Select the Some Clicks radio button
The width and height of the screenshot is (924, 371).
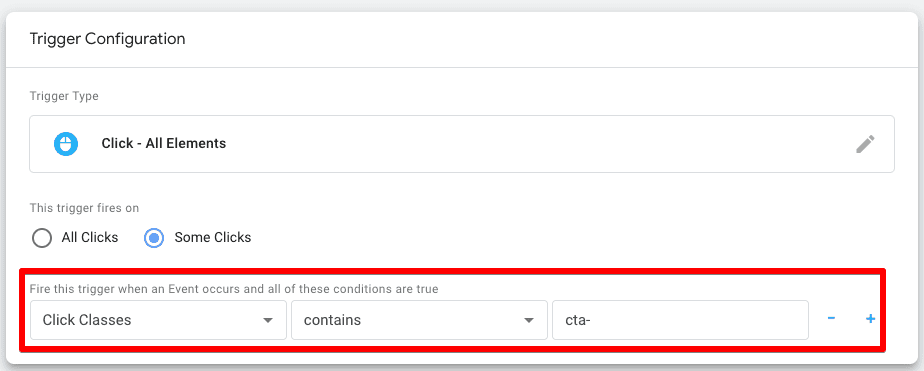pos(154,238)
